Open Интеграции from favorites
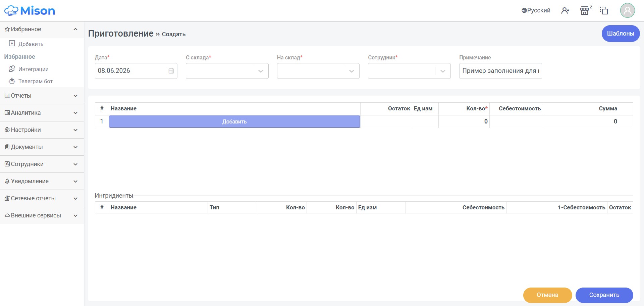The image size is (644, 306). 33,69
